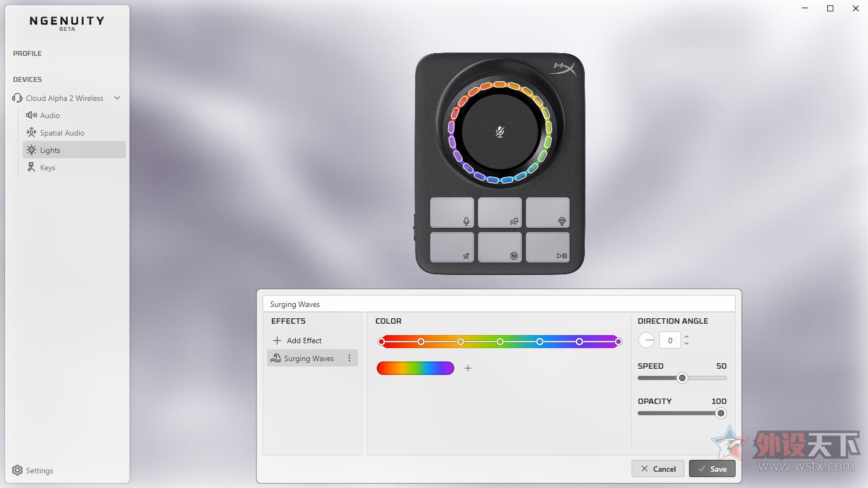Click the Spatial Audio head icon
Image resolution: width=868 pixels, height=488 pixels.
click(31, 133)
